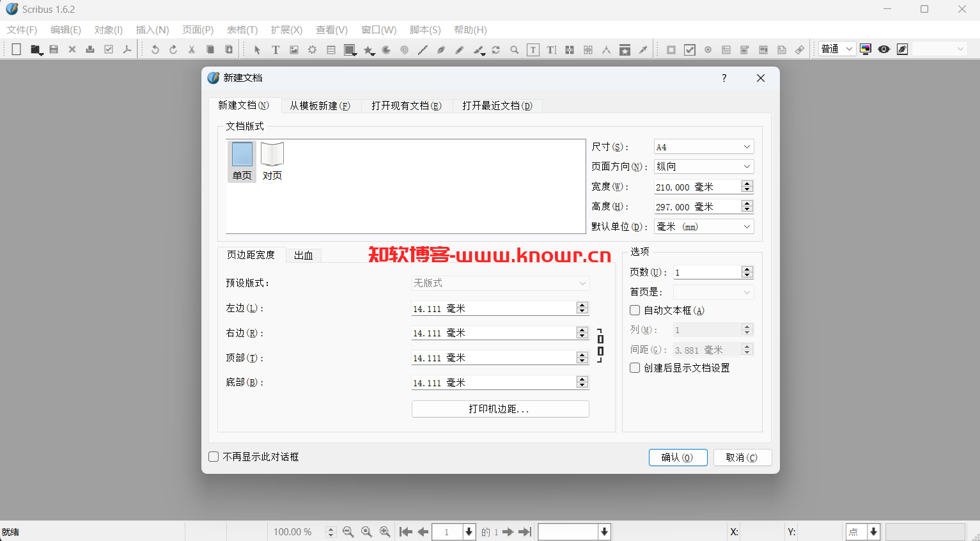The width and height of the screenshot is (980, 541).
Task: Select the Text Frame tool
Action: pos(276,49)
